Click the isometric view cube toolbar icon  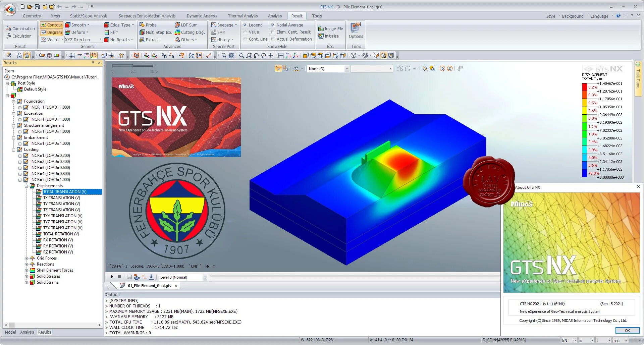[x=354, y=55]
